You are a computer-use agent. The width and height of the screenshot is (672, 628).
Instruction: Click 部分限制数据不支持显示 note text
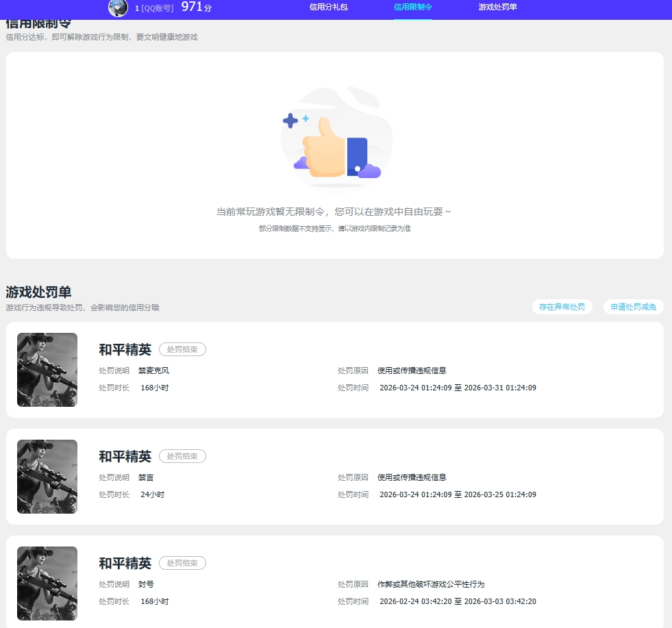335,229
